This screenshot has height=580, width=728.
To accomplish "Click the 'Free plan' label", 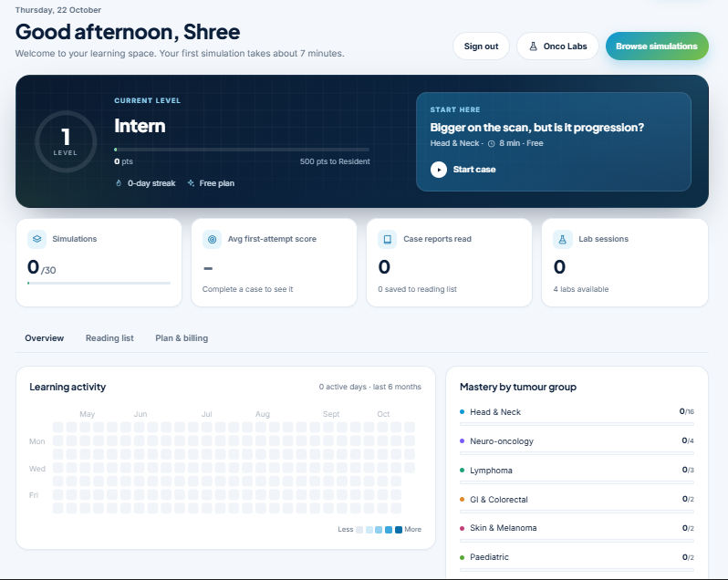I will tap(217, 183).
